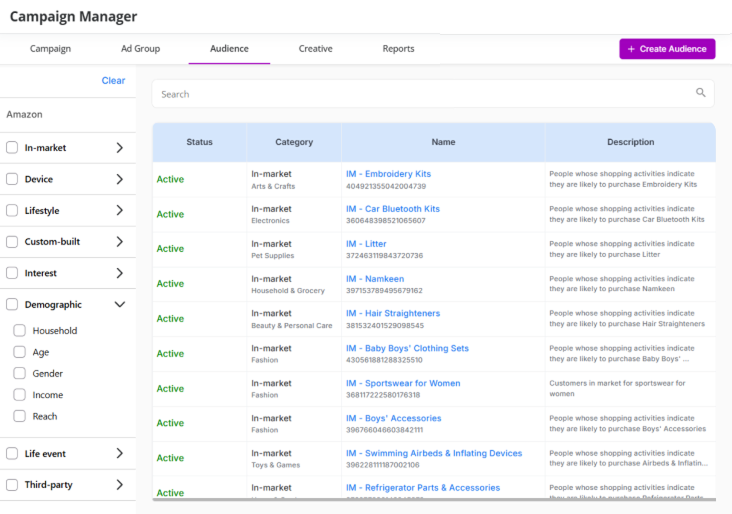
Task: Open the Creative tab
Action: coord(316,49)
